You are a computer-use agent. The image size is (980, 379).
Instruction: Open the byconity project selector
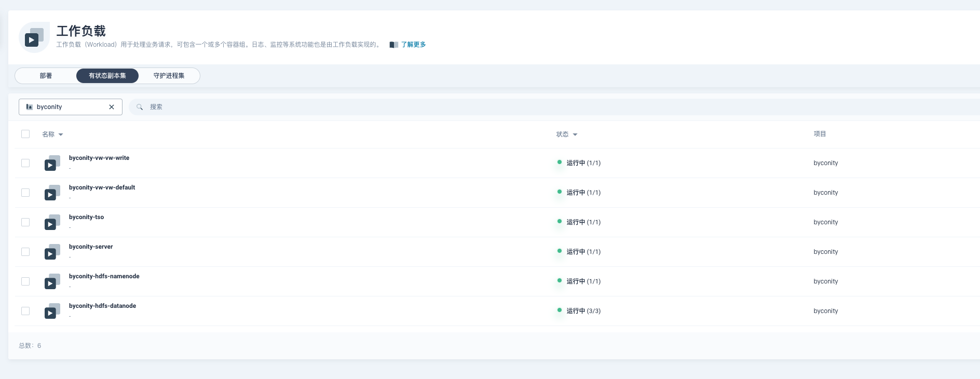coord(71,107)
